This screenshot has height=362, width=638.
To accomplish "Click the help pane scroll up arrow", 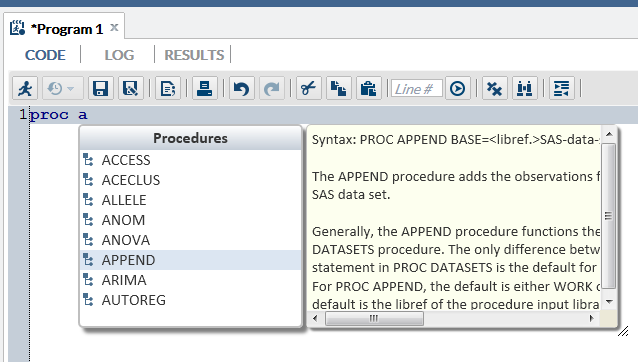I will click(x=609, y=134).
